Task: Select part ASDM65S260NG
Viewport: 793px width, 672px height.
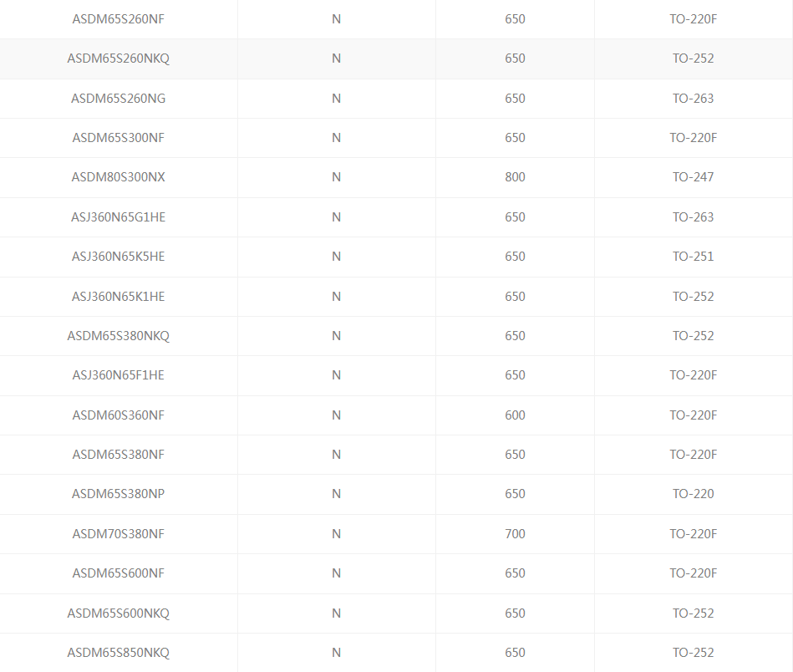Action: point(118,99)
